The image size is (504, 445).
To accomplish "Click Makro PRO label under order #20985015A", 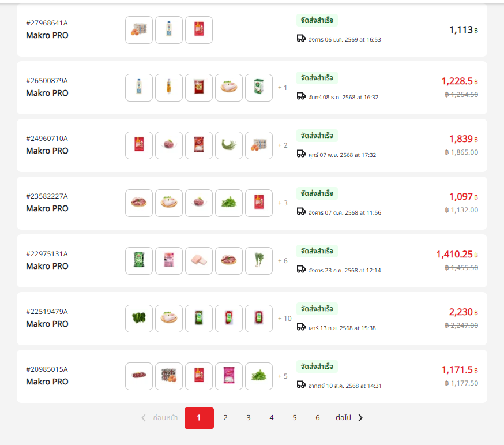I will (x=47, y=382).
